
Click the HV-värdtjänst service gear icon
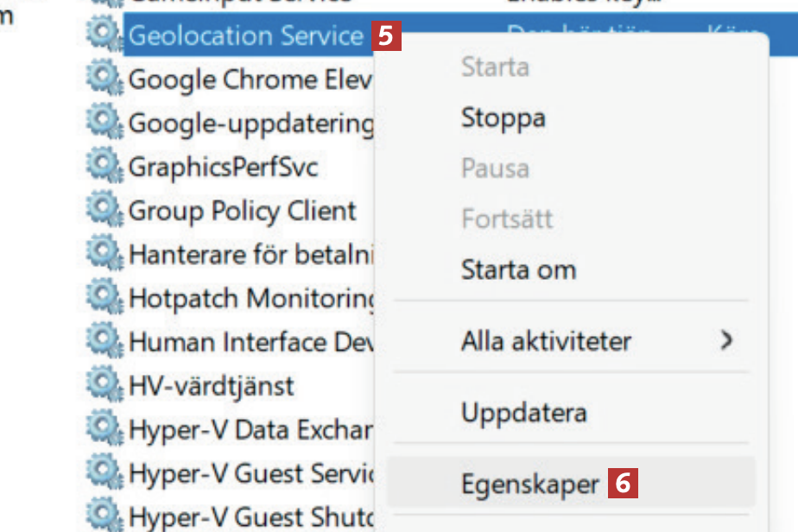coord(102,384)
